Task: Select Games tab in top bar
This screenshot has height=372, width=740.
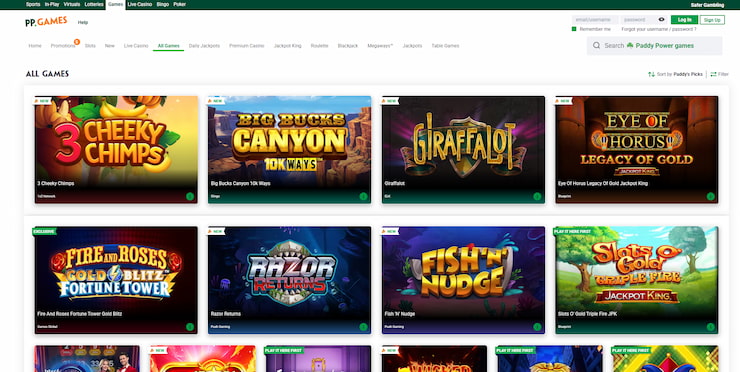Action: tap(115, 4)
